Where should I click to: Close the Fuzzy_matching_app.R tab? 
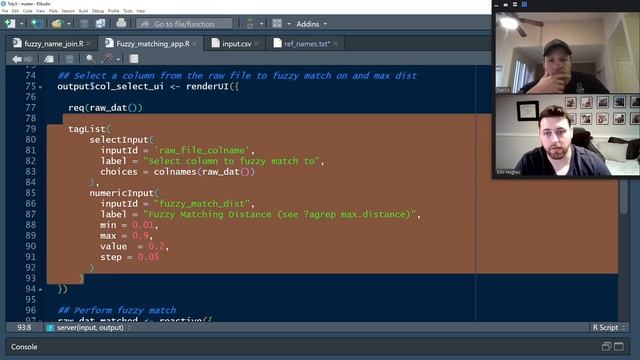195,43
